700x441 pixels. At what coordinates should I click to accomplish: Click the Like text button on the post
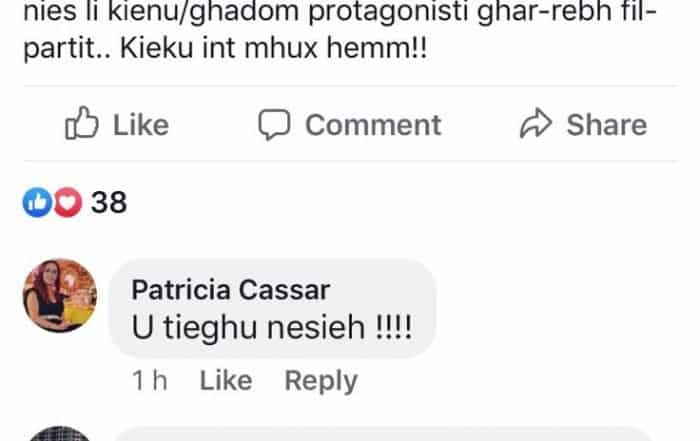(x=141, y=125)
